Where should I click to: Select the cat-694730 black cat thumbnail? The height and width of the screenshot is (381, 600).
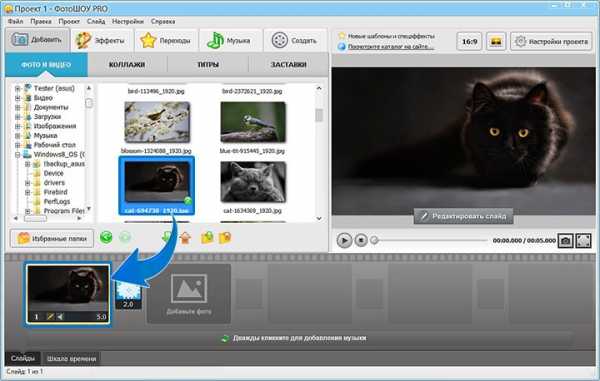[157, 186]
